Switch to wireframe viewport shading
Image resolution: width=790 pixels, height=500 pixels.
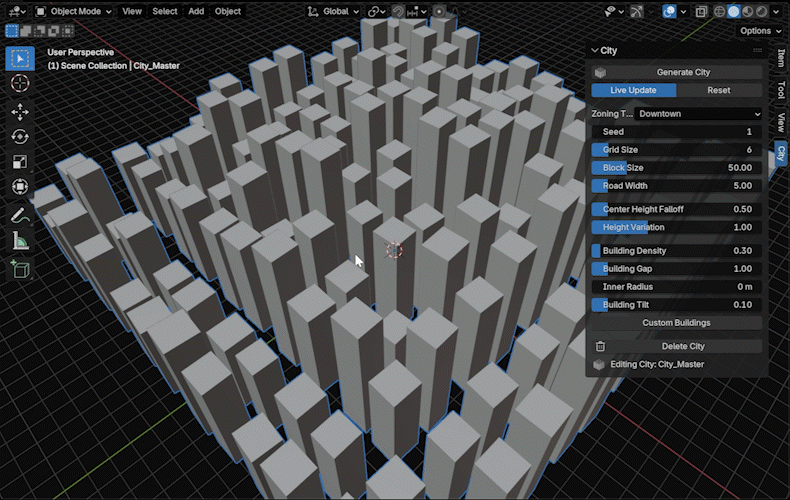(x=719, y=11)
